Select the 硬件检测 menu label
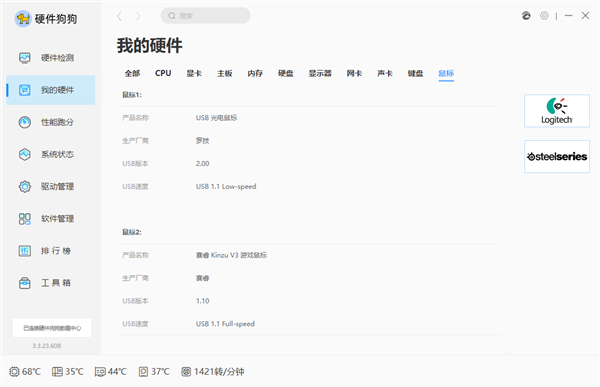This screenshot has width=600, height=387. pos(57,58)
